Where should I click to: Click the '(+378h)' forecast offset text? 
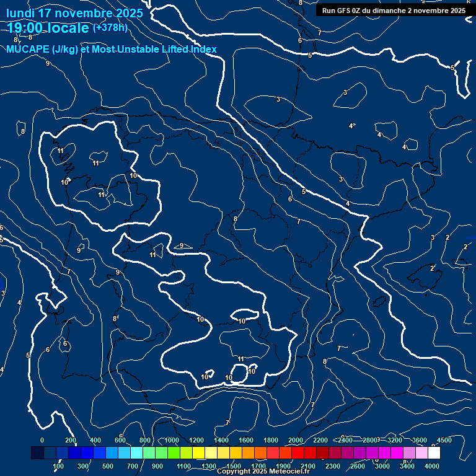click(x=110, y=28)
